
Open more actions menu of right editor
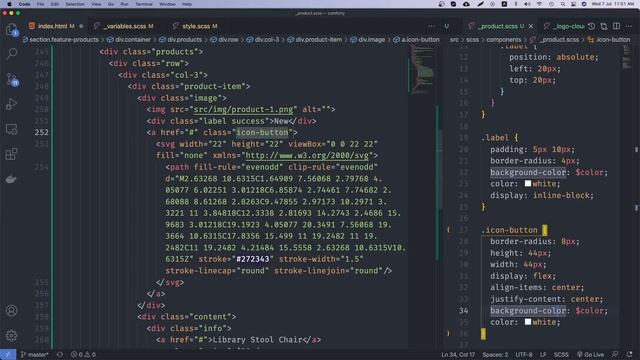point(629,26)
